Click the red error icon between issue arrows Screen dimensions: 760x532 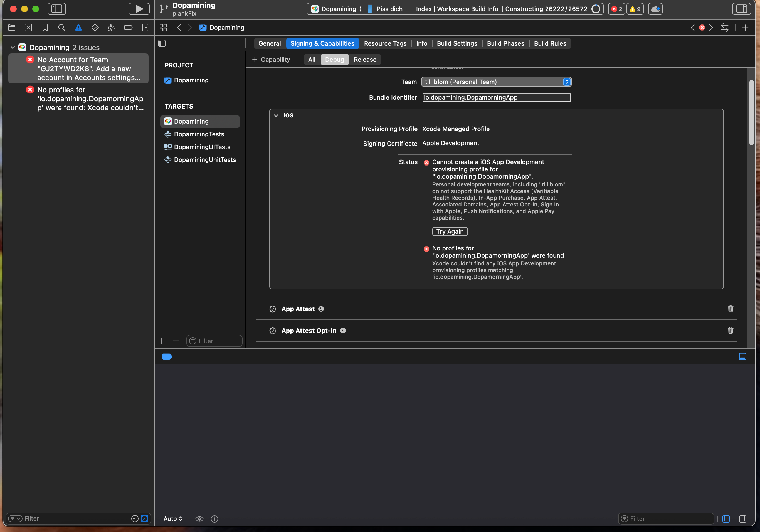(x=702, y=28)
